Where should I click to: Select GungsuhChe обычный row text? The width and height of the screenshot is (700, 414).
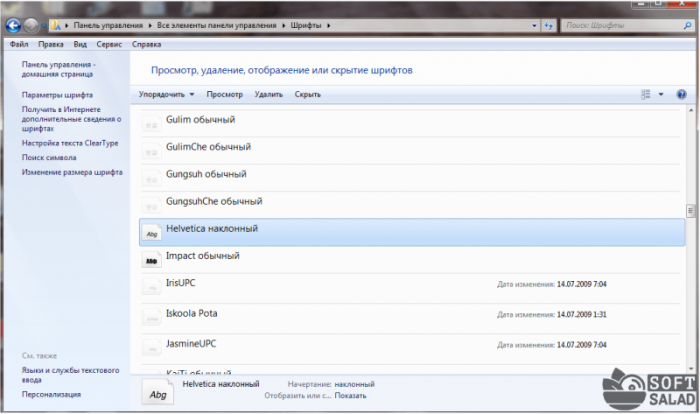(214, 201)
